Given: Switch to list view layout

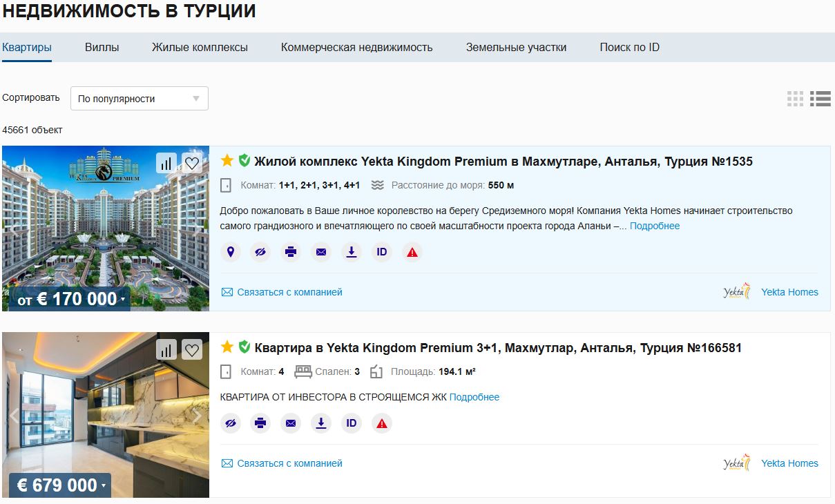Looking at the screenshot, I should pos(820,99).
